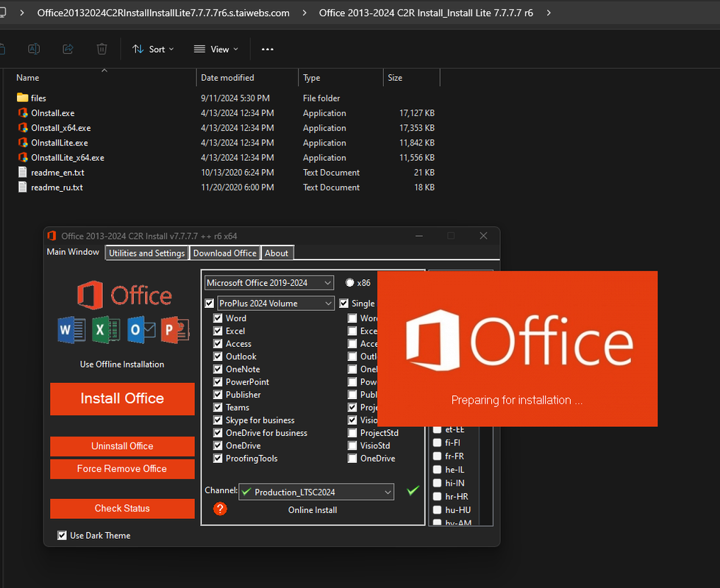
Task: Select the Main Window tab
Action: tap(73, 252)
